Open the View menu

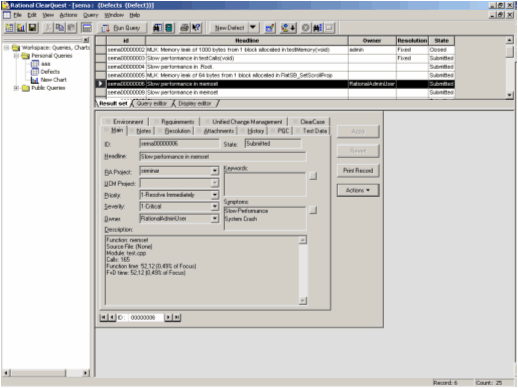[x=48, y=15]
